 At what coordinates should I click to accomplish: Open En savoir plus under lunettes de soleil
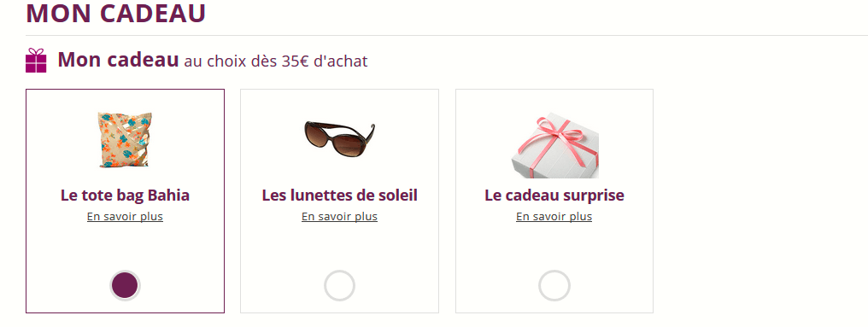click(x=339, y=216)
